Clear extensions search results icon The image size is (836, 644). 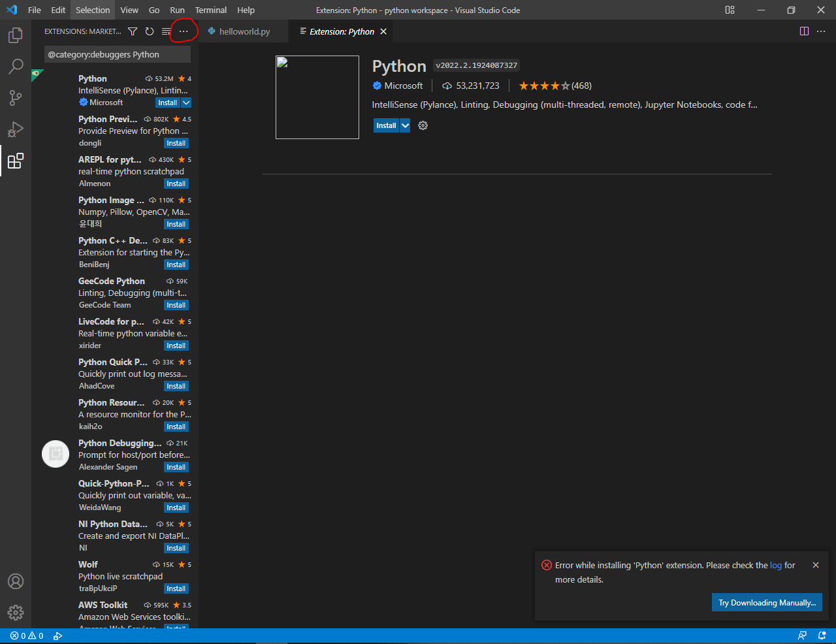166,31
